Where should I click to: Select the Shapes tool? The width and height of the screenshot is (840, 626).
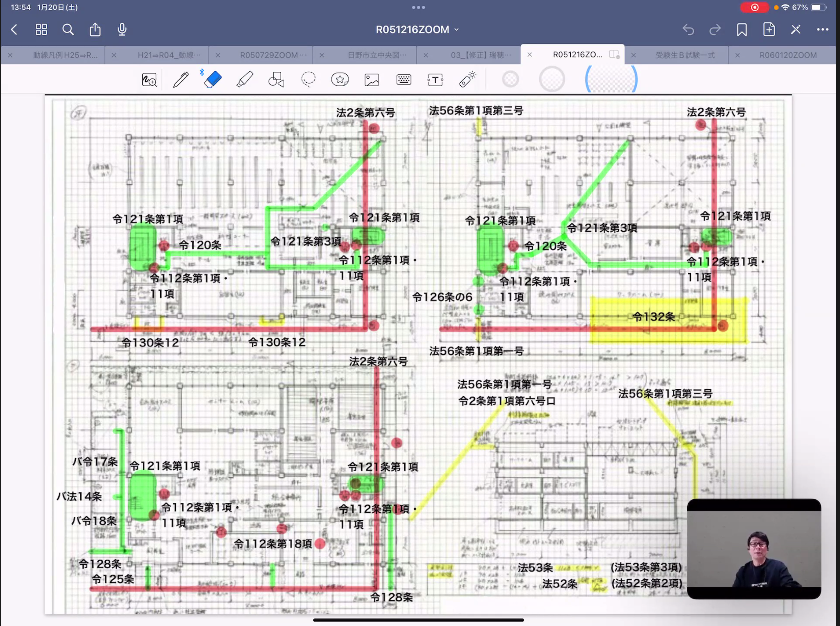point(276,80)
